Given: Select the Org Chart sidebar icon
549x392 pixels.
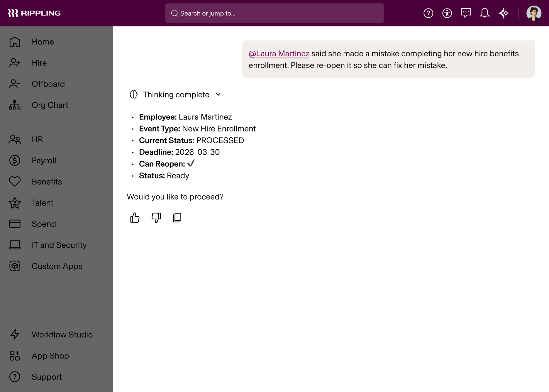Looking at the screenshot, I should (14, 105).
